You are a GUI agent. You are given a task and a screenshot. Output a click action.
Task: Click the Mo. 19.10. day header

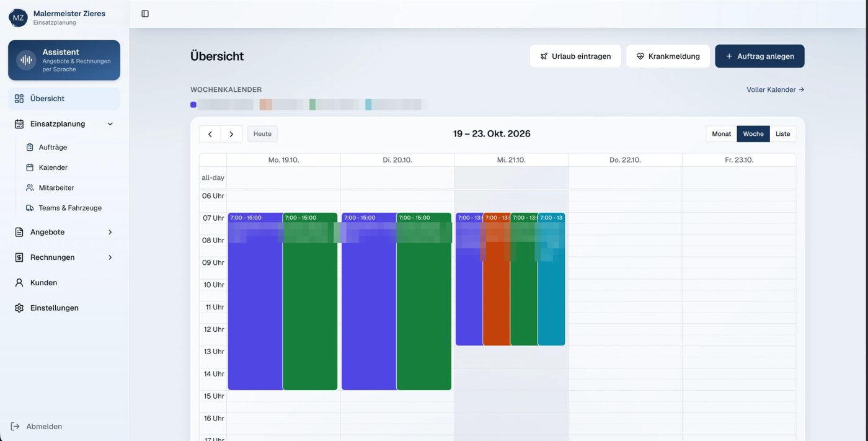[283, 160]
